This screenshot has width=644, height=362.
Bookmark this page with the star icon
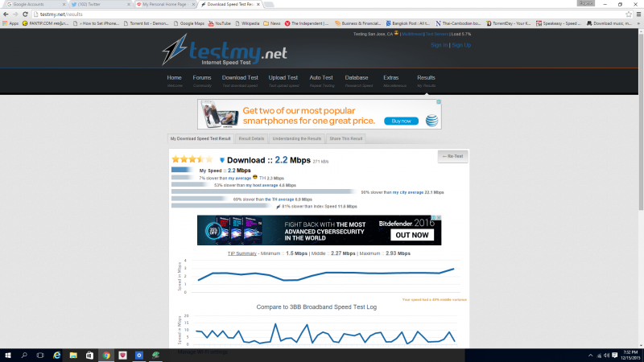[x=628, y=14]
